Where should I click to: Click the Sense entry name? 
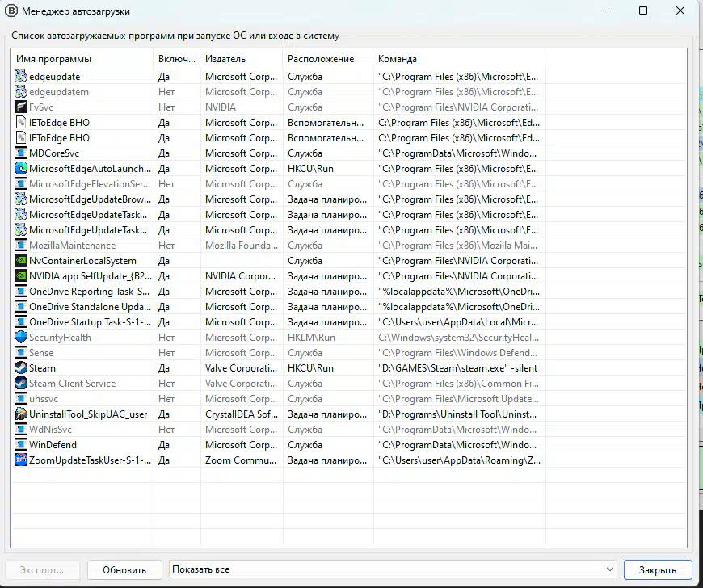[x=41, y=353]
